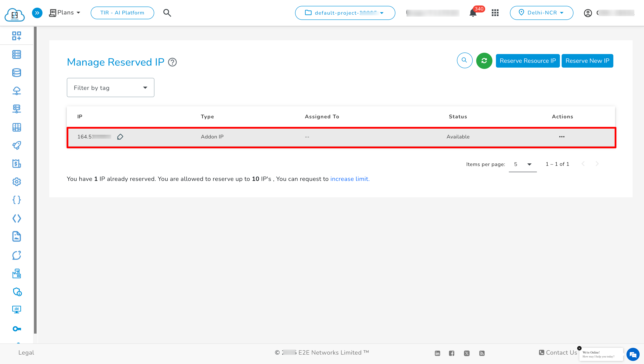
Task: Click the Reserve New IP button
Action: (587, 61)
